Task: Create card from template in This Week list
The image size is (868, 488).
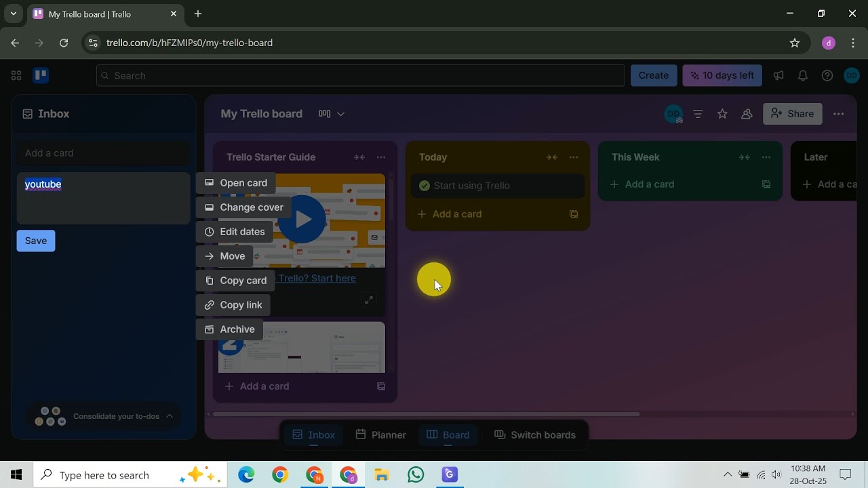Action: 766,184
